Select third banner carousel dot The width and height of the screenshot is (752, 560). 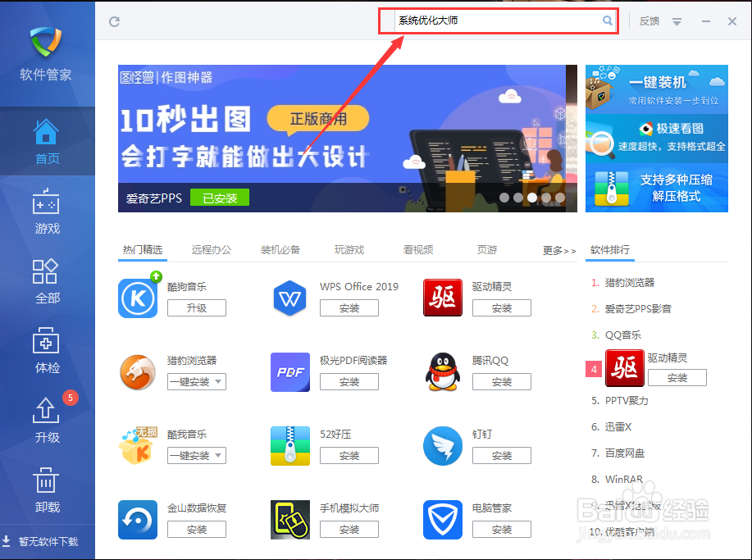532,198
